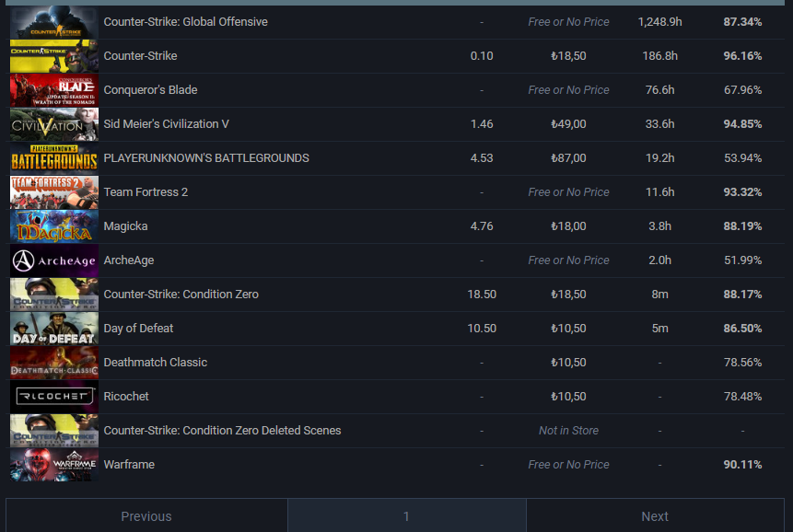The height and width of the screenshot is (532, 793).
Task: Select page number 1
Action: point(406,516)
